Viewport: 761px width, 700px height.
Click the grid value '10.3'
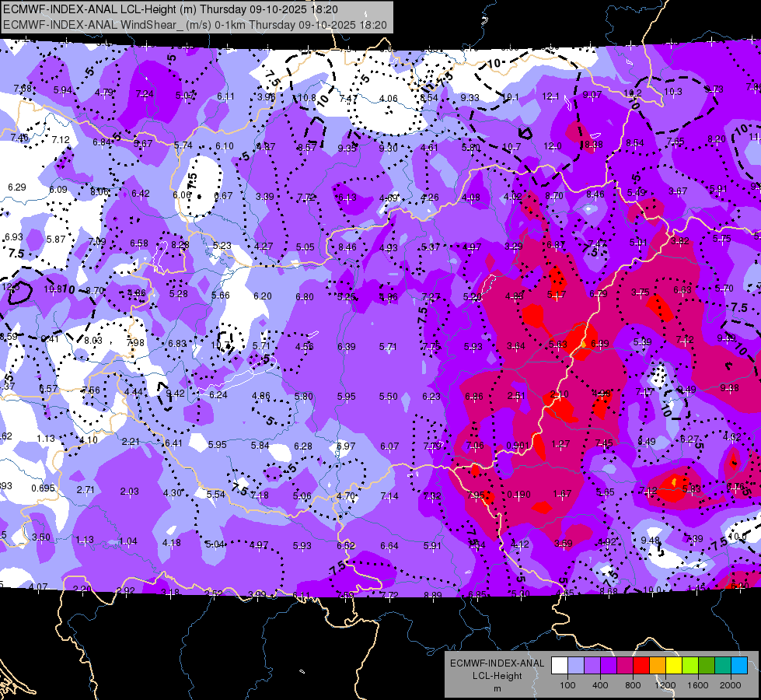(x=672, y=91)
